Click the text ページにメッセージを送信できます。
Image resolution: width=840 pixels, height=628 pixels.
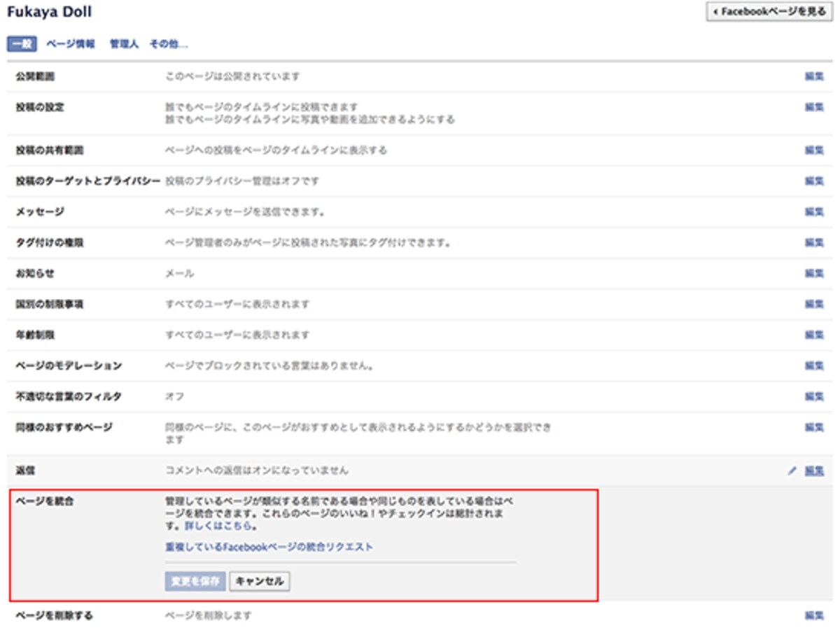click(x=245, y=212)
